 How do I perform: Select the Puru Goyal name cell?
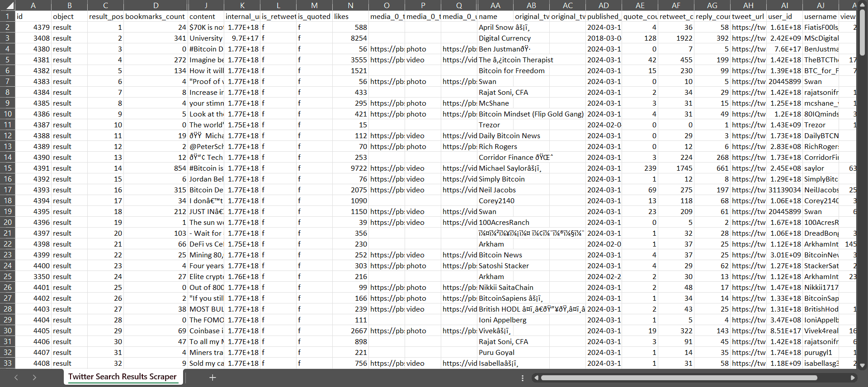tap(495, 352)
